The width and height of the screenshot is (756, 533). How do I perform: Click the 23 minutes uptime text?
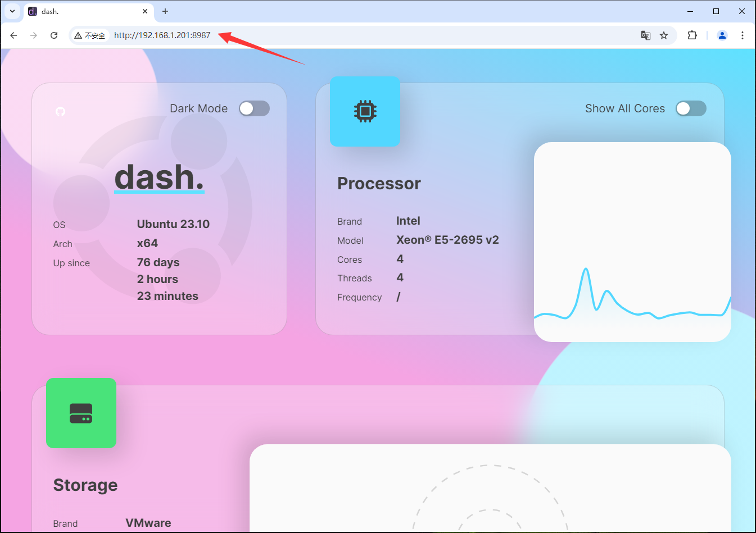coord(168,296)
